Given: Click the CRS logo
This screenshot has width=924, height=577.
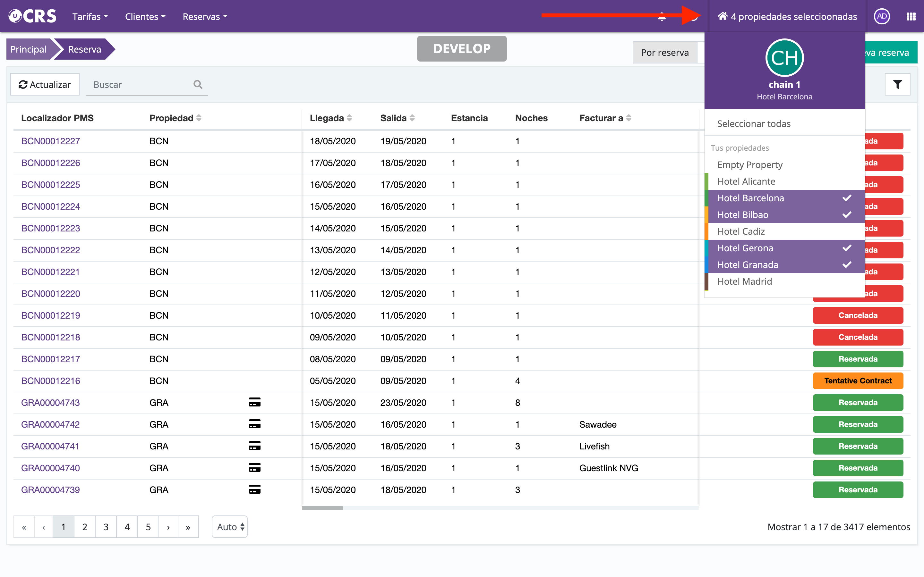Looking at the screenshot, I should [x=33, y=16].
